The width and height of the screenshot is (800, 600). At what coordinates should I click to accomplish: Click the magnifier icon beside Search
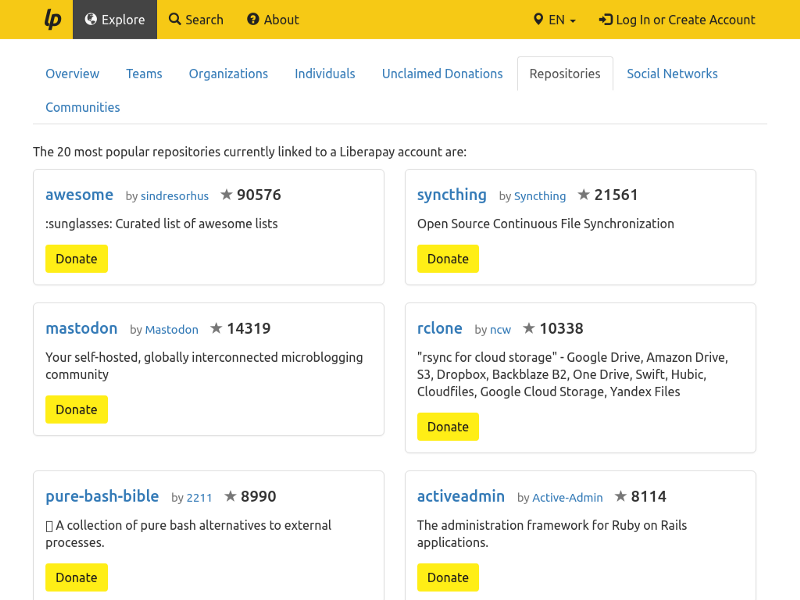pos(175,19)
